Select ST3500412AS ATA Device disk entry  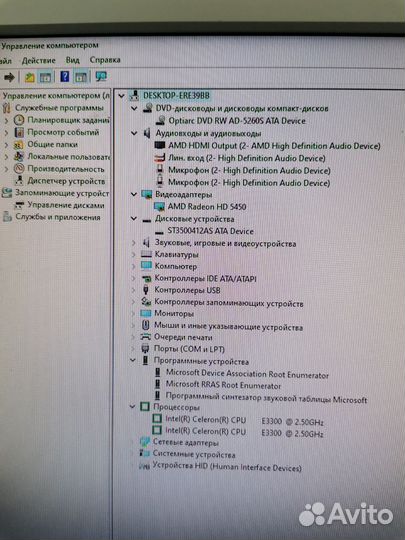tap(210, 231)
